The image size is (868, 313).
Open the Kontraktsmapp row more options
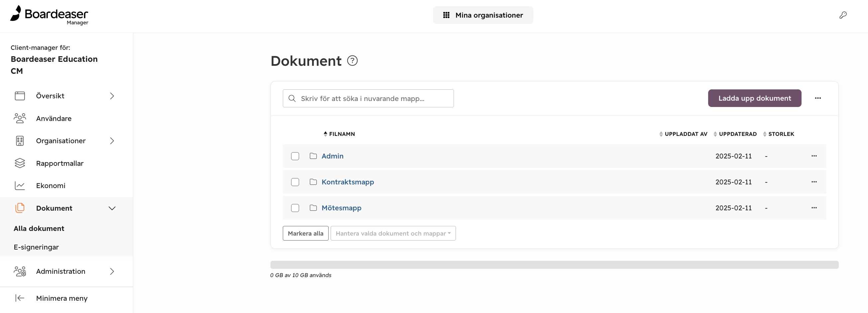point(814,182)
